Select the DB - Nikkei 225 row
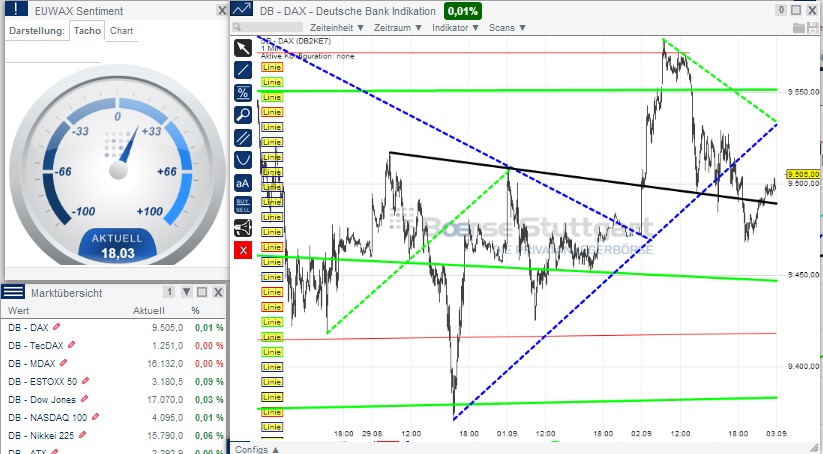823x454 pixels. coord(115,436)
